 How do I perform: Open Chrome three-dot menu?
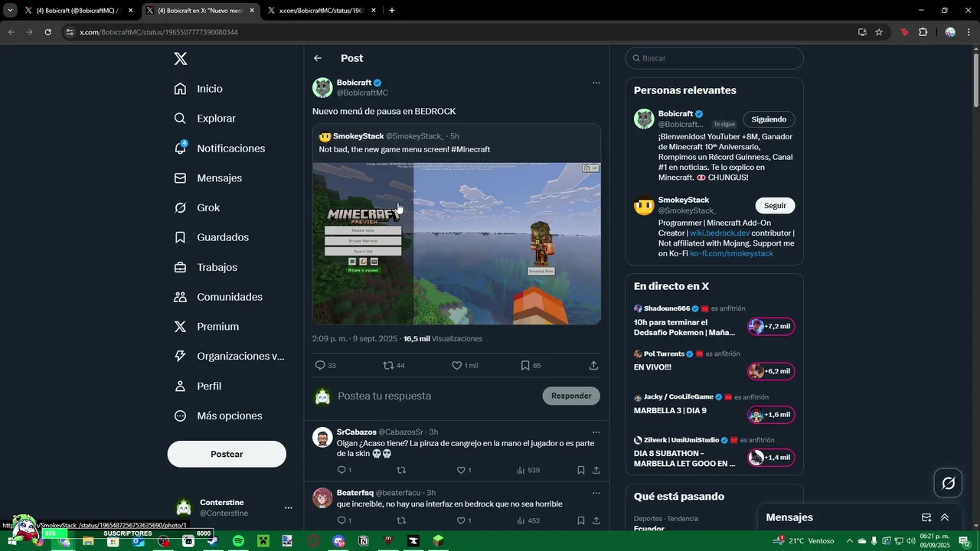coord(969,32)
